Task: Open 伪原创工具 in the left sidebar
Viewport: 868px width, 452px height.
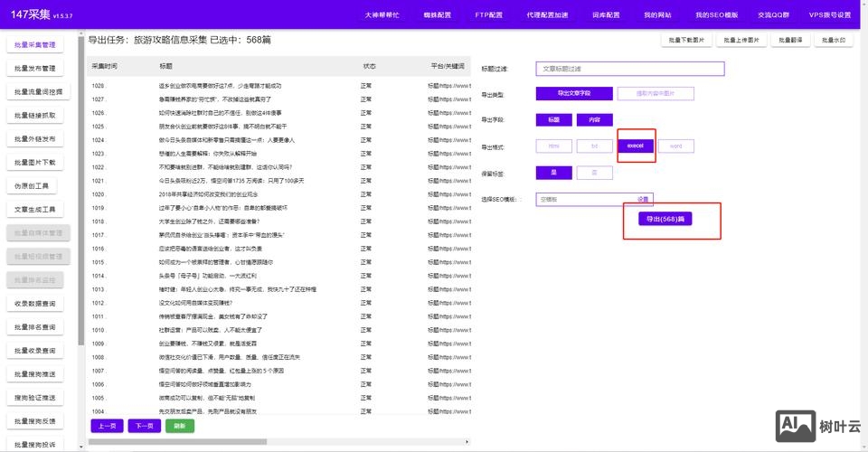Action: (36, 186)
